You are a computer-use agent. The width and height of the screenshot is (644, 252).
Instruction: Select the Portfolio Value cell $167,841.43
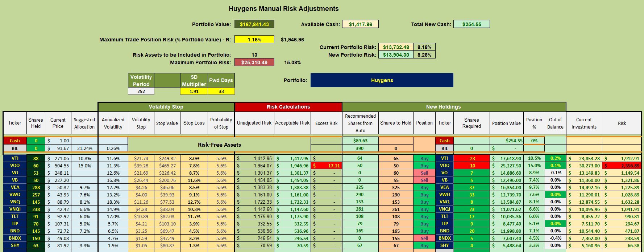coord(254,24)
